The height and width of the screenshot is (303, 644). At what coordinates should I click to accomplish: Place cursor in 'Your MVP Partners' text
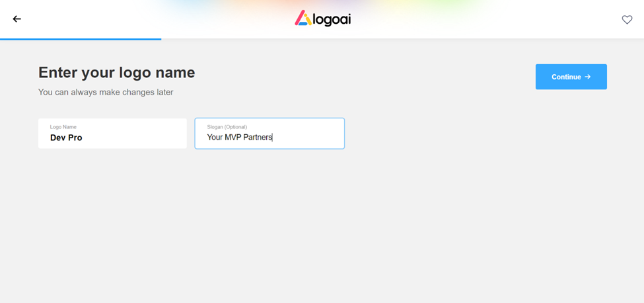[x=240, y=138]
